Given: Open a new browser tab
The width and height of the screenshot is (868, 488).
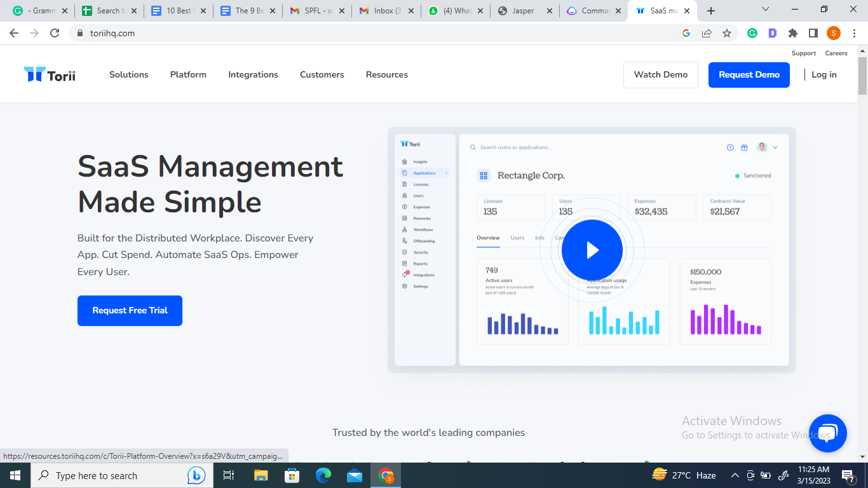Looking at the screenshot, I should pyautogui.click(x=711, y=11).
